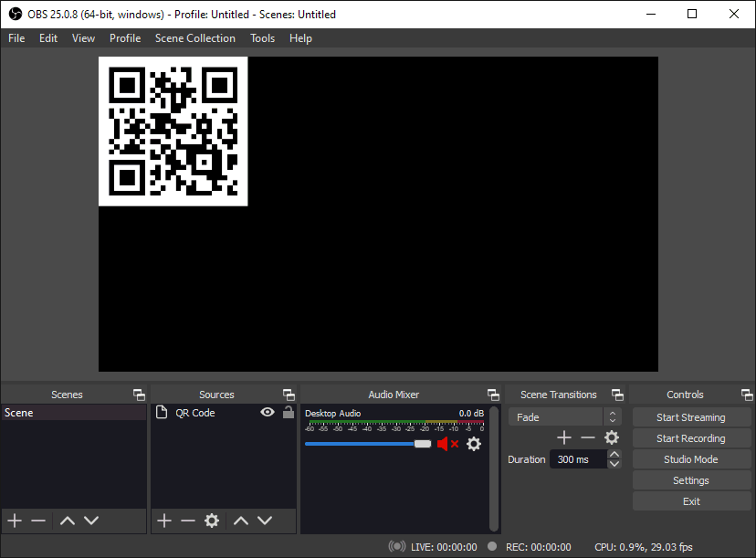Image resolution: width=756 pixels, height=558 pixels.
Task: Click the CPU and fps status text
Action: [x=644, y=547]
